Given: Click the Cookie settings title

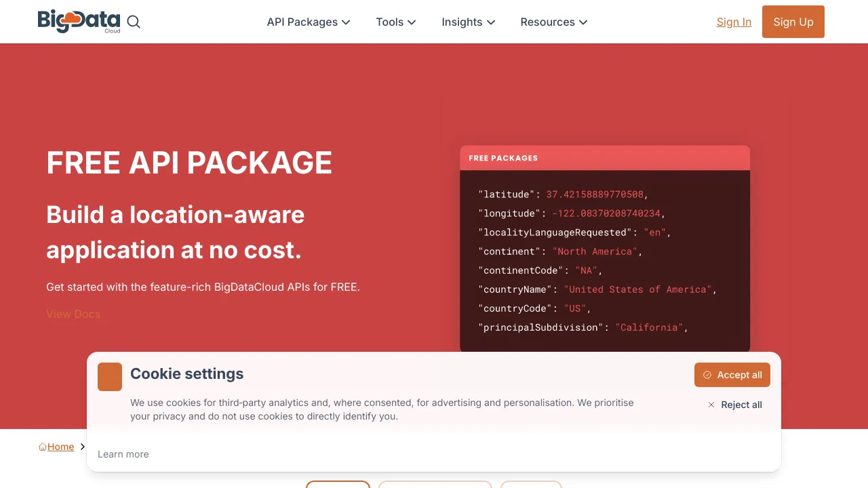Looking at the screenshot, I should point(186,373).
